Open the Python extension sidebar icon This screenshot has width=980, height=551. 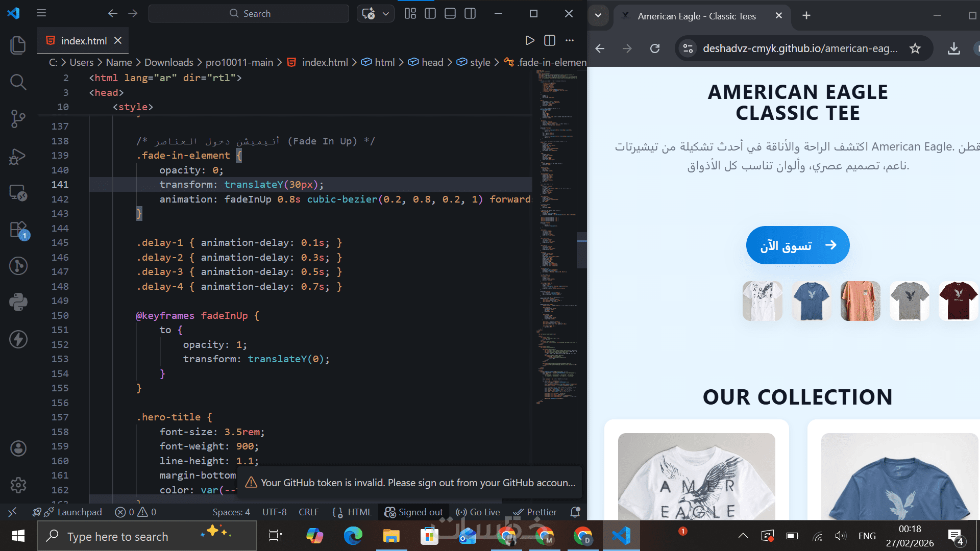[18, 302]
